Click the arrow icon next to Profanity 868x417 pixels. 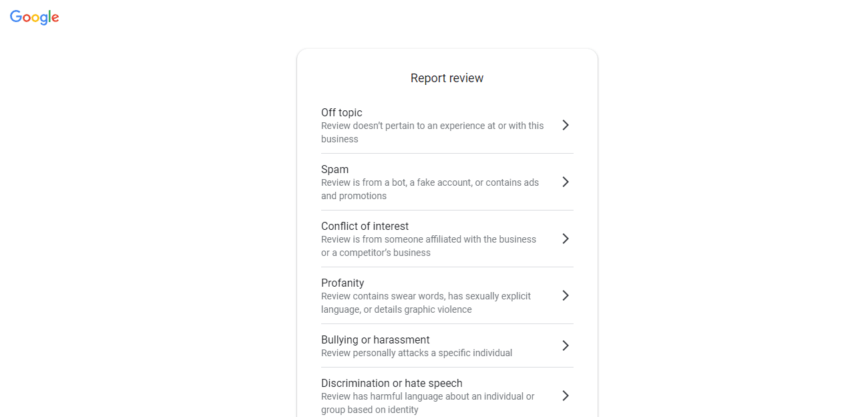click(566, 295)
